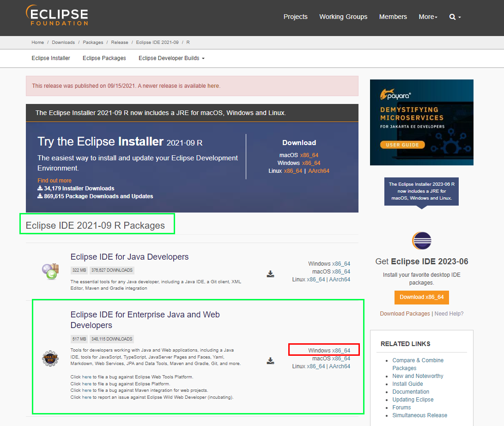Screen dimensions: 504x426
Task: Click 'here' for Wild Web Developer issue
Action: point(86,397)
